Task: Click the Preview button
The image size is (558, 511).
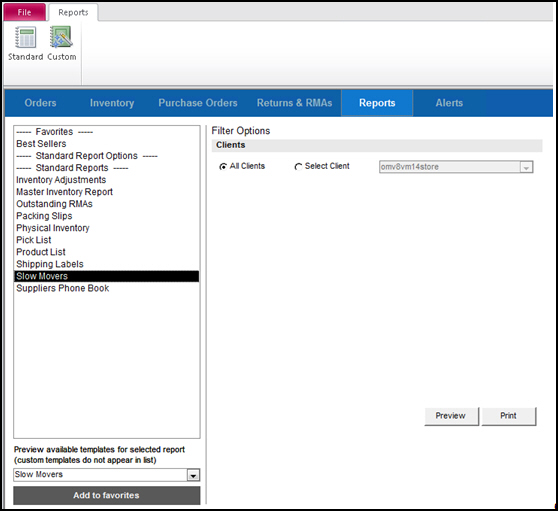Action: tap(451, 416)
